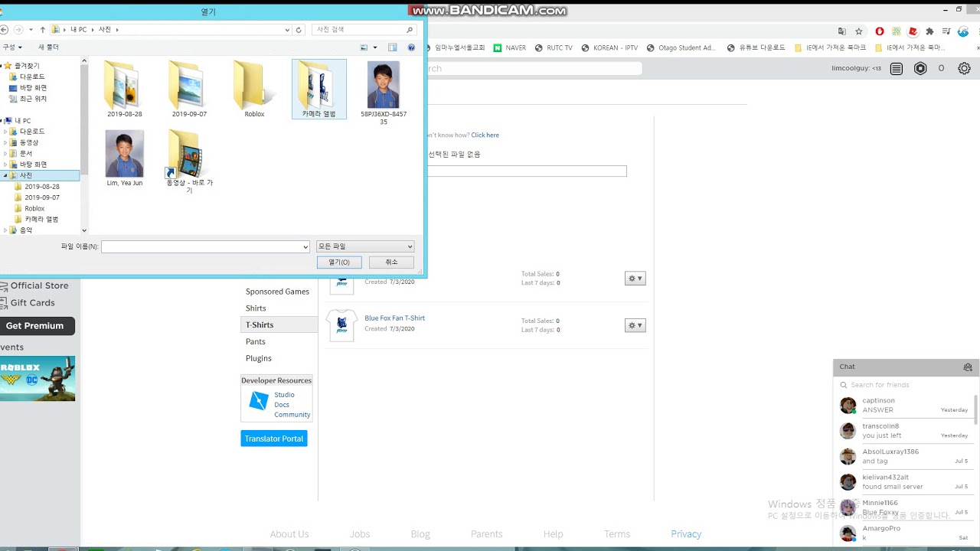Open Roblox settings gear in the header
This screenshot has width=980, height=551.
[964, 68]
